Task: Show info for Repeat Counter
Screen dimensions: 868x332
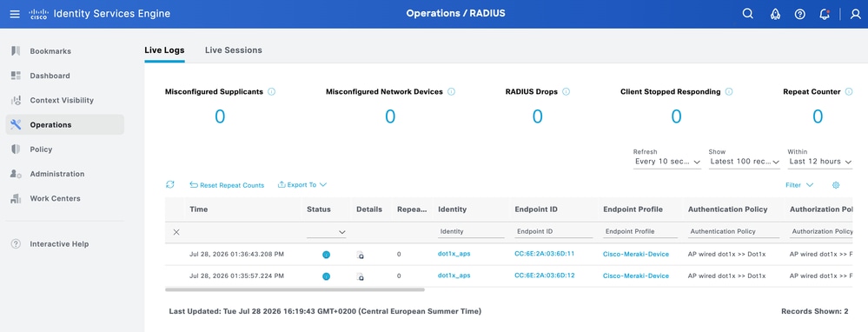Action: (849, 92)
